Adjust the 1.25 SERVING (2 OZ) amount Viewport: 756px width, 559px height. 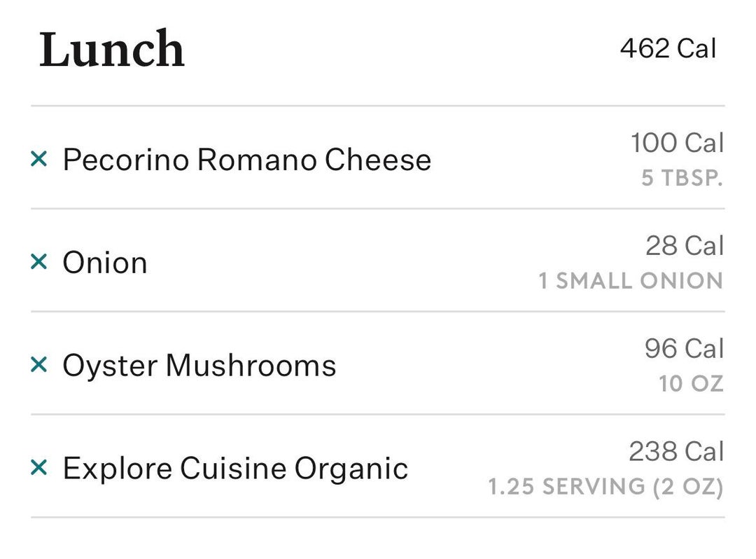tap(605, 486)
